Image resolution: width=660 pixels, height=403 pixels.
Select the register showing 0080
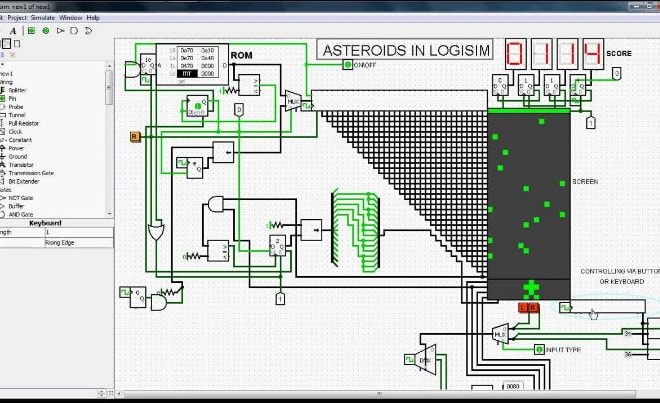coord(513,386)
